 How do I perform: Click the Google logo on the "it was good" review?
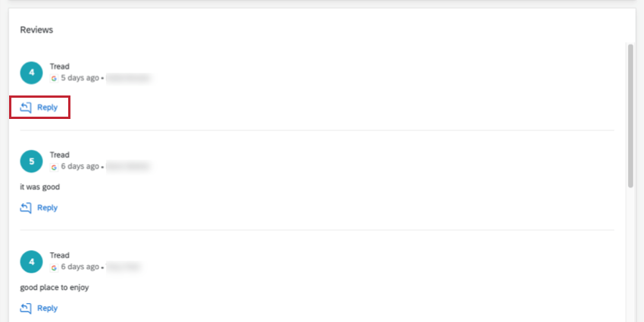54,167
